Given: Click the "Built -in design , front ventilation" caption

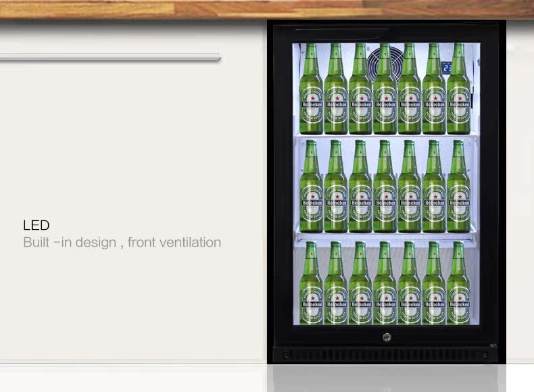Looking at the screenshot, I should [x=122, y=243].
